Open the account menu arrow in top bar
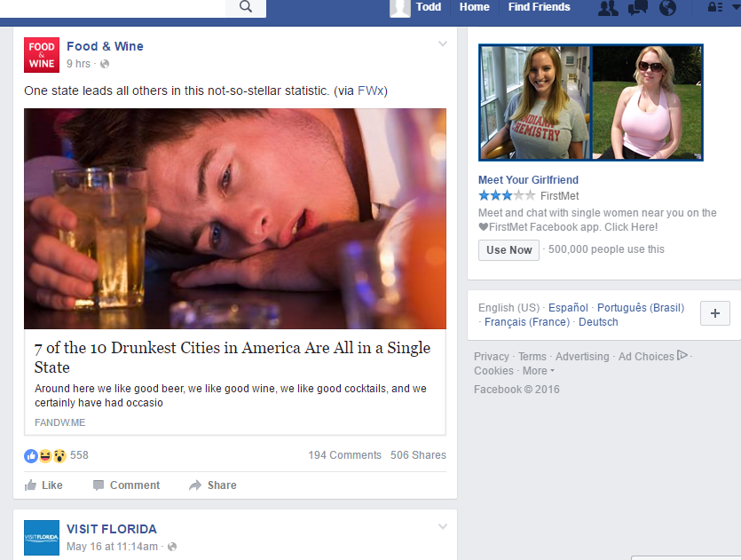This screenshot has width=741, height=560. coord(733,8)
